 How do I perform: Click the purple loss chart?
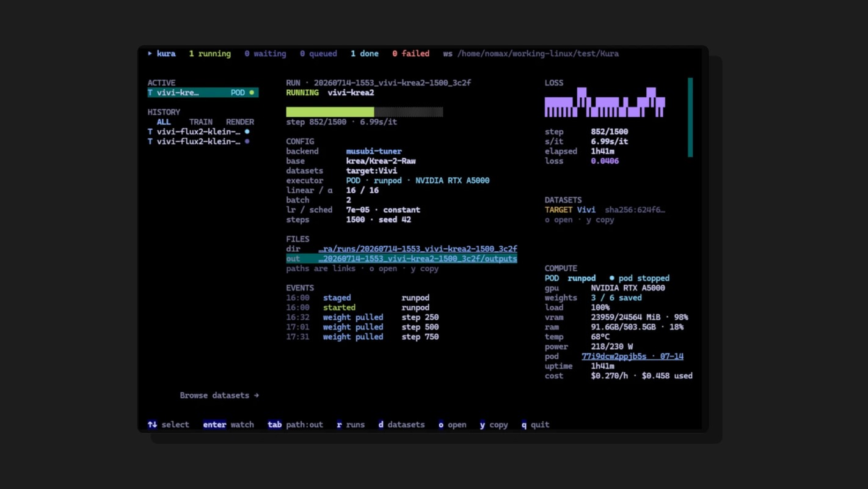click(605, 102)
